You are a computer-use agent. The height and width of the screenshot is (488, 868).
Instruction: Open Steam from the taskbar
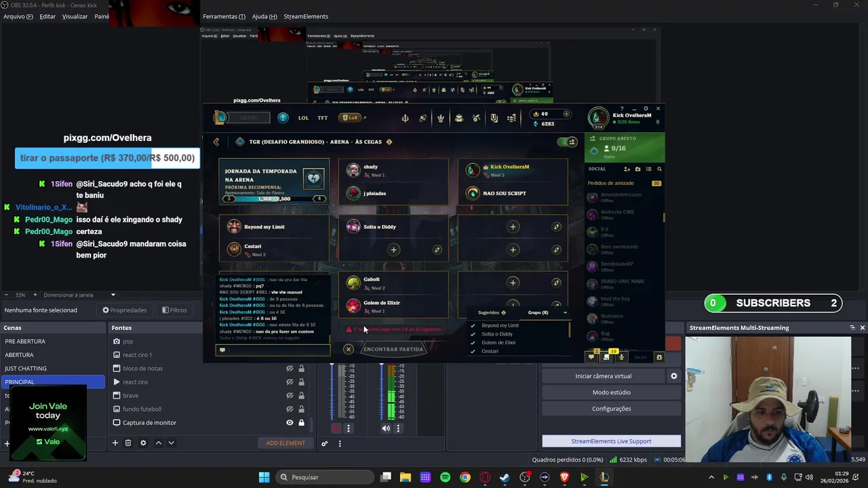click(505, 477)
